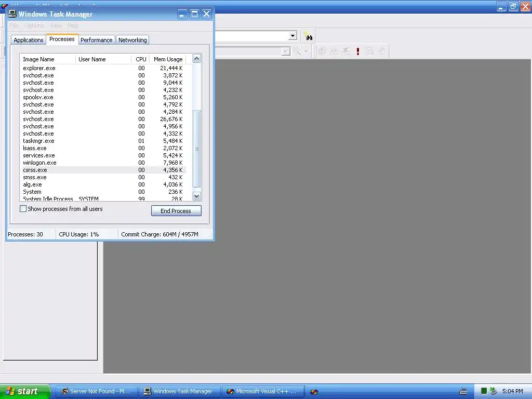This screenshot has height=399, width=532.
Task: Click the green CPU meter tray icon
Action: pyautogui.click(x=484, y=391)
